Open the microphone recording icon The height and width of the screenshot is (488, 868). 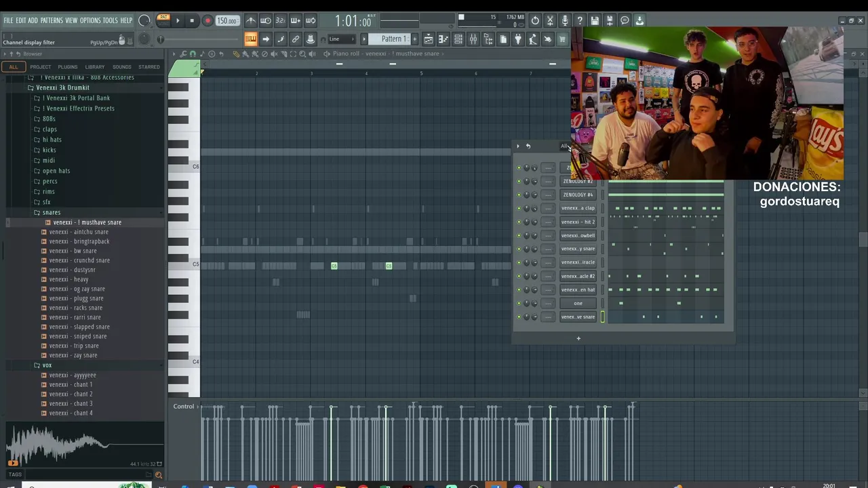(x=565, y=21)
